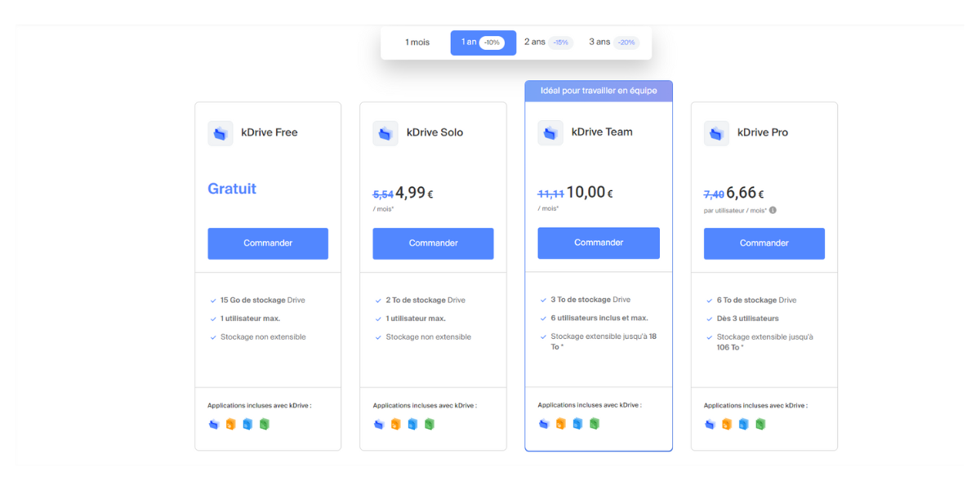
Task: Select the 1 an billing tab
Action: point(483,42)
